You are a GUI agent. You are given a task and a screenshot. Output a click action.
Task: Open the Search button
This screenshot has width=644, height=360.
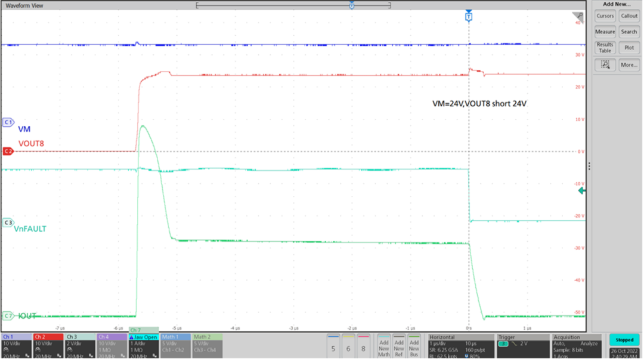click(x=629, y=32)
